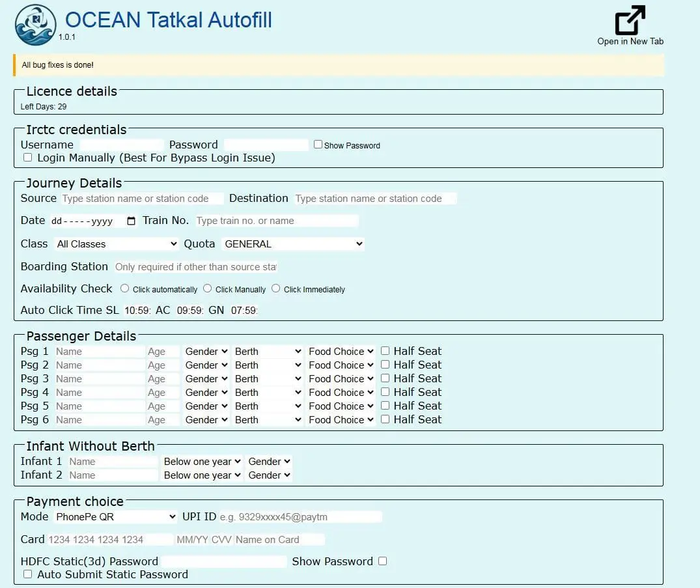
Task: Click the HDFC Static(3d) Password field
Action: click(223, 561)
